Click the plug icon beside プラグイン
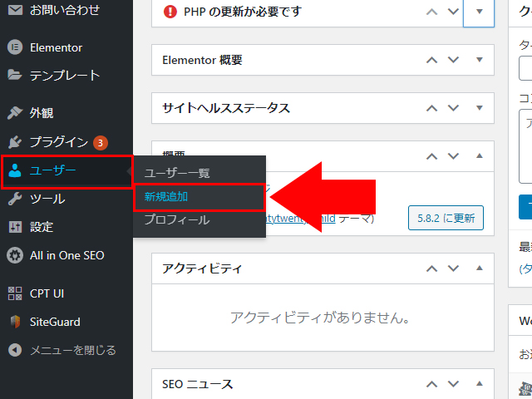The image size is (532, 399). click(15, 142)
